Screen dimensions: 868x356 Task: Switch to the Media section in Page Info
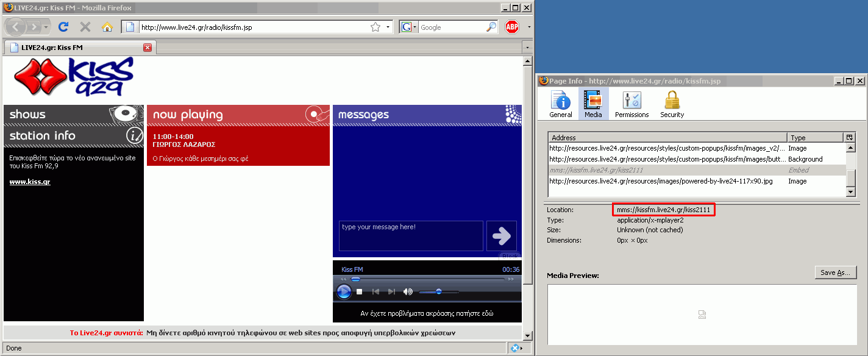click(x=593, y=104)
